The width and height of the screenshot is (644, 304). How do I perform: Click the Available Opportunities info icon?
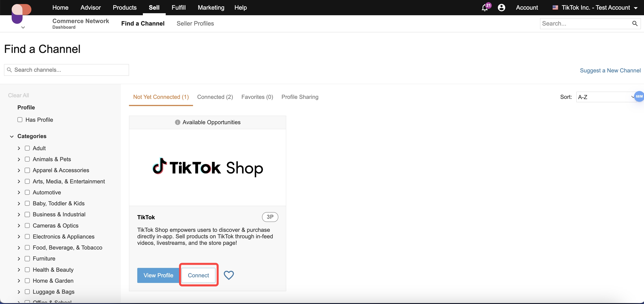click(178, 122)
